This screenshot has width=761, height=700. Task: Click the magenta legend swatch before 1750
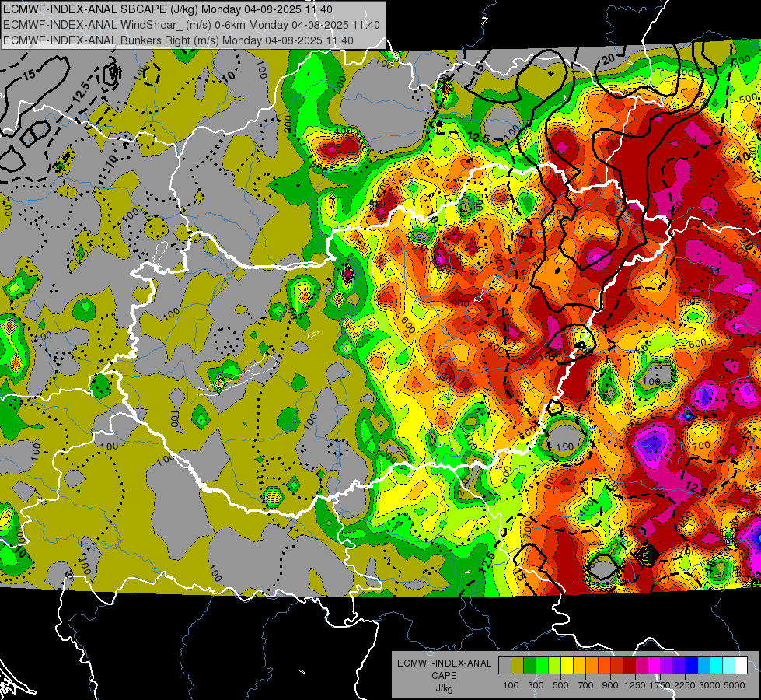pos(655,665)
